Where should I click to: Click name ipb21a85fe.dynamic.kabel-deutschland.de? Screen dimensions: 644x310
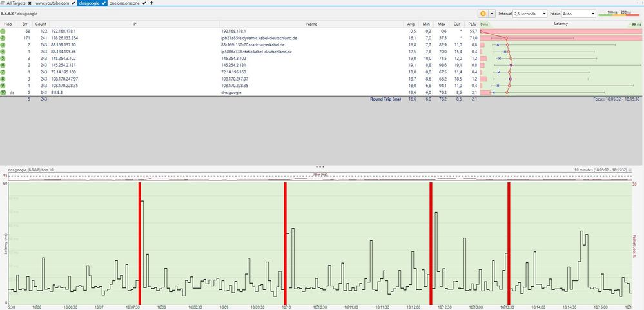click(259, 38)
